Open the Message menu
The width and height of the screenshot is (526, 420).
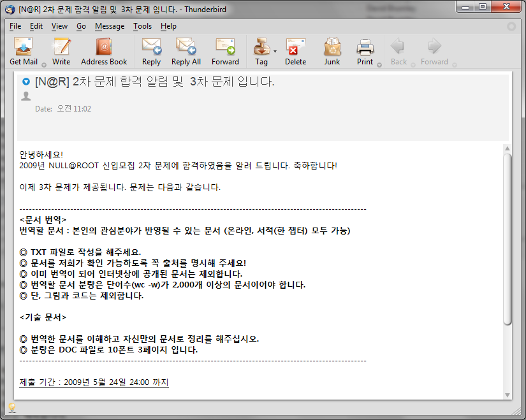tap(110, 26)
